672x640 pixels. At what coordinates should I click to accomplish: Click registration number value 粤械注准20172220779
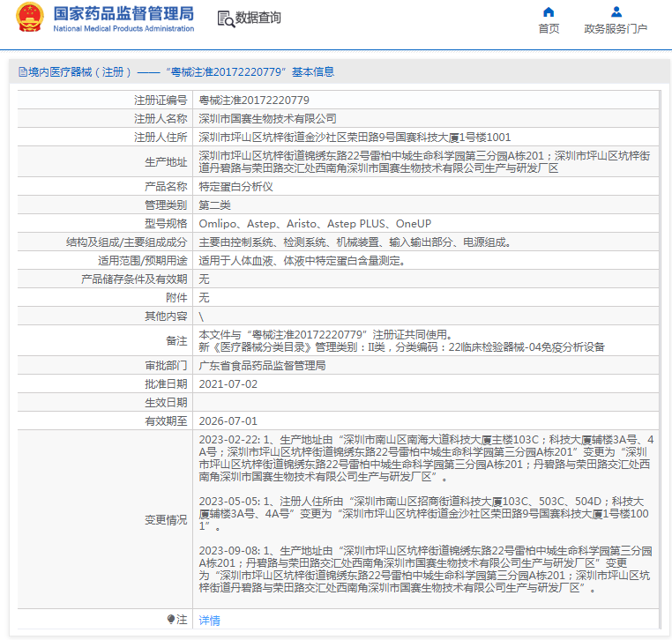click(x=254, y=100)
